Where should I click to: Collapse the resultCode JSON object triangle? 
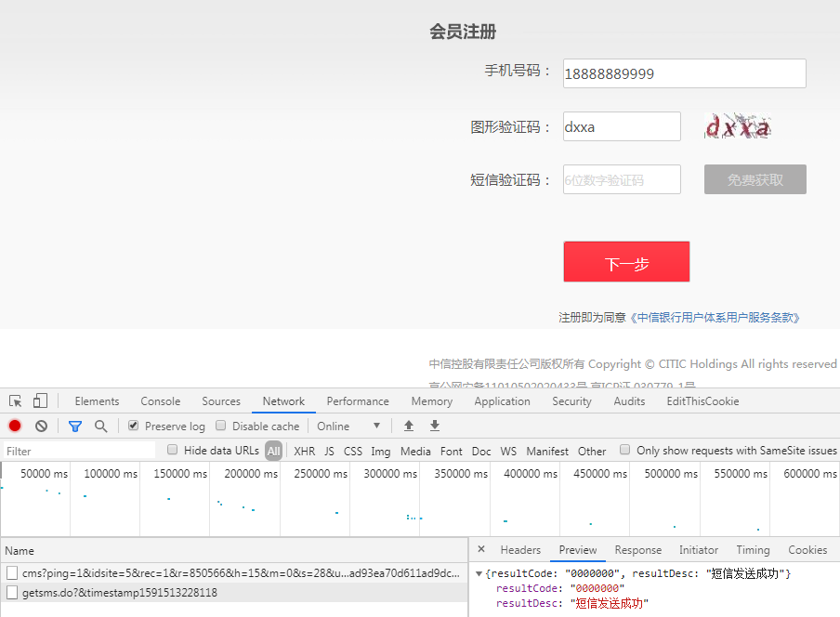pyautogui.click(x=479, y=573)
